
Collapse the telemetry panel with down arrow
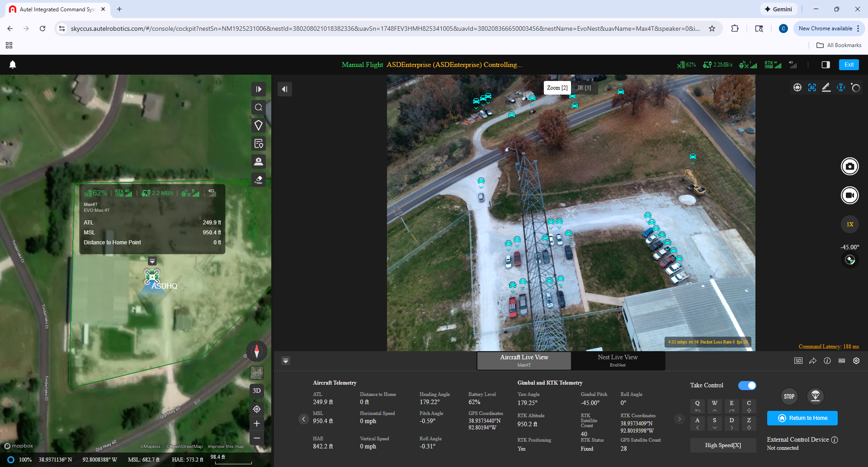pos(286,361)
